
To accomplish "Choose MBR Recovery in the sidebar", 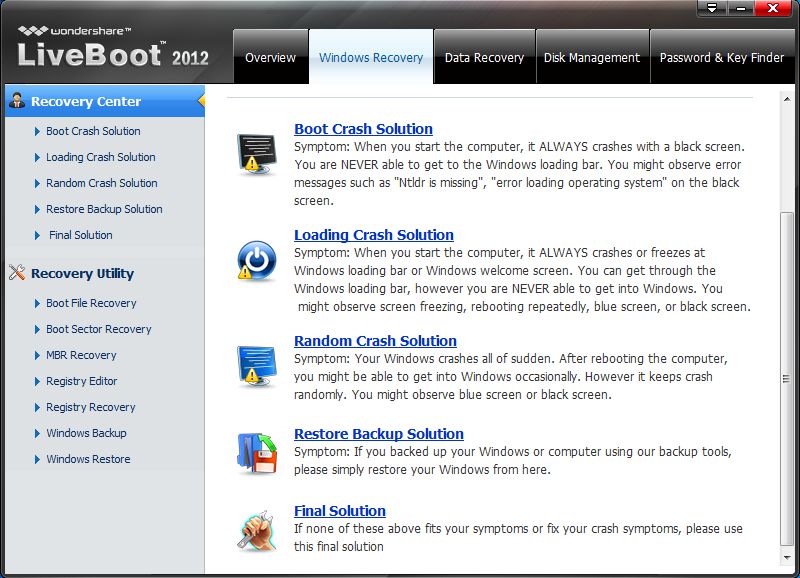I will pos(81,355).
